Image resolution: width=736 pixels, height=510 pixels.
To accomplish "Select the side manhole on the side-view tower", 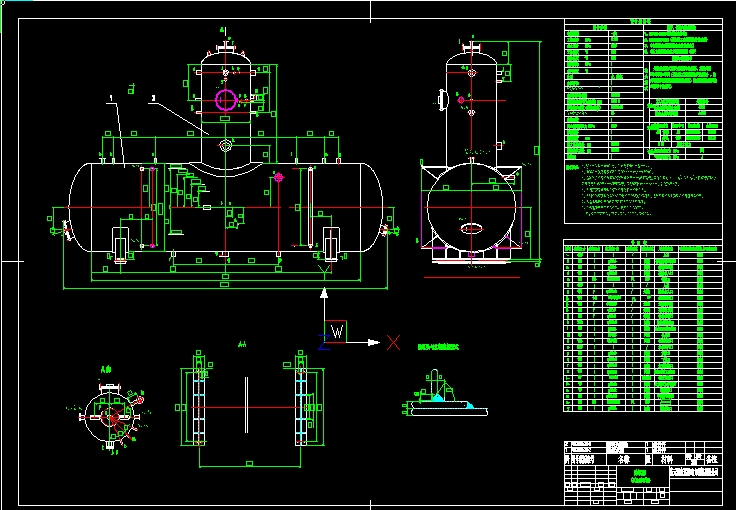I will point(443,100).
